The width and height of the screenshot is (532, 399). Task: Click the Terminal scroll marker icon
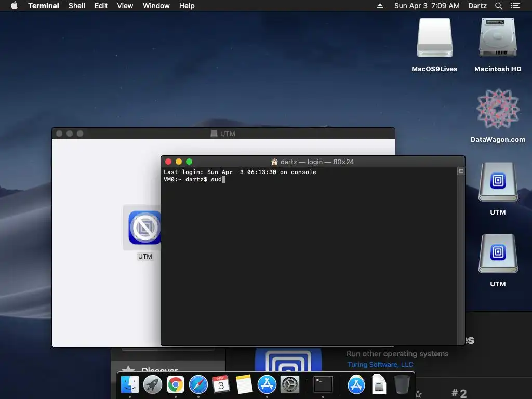point(461,171)
